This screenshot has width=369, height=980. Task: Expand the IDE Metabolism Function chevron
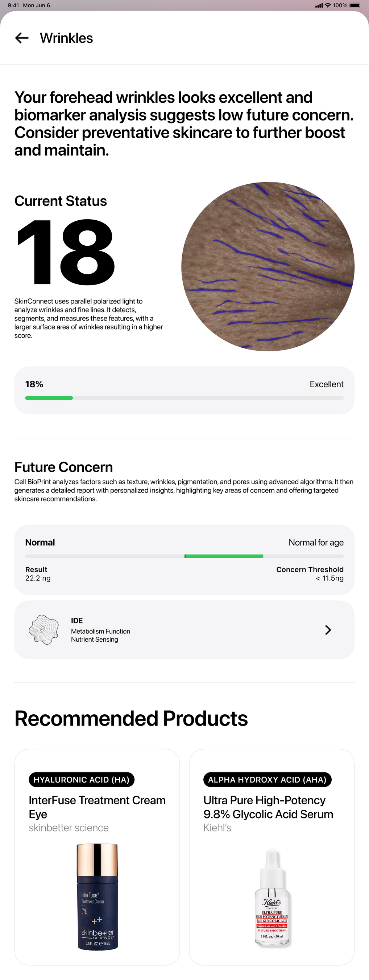(328, 630)
